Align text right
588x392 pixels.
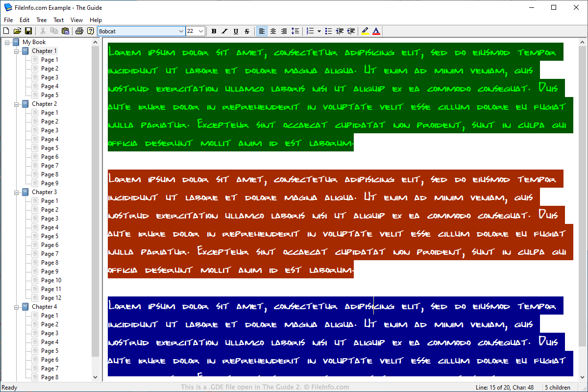pyautogui.click(x=284, y=31)
